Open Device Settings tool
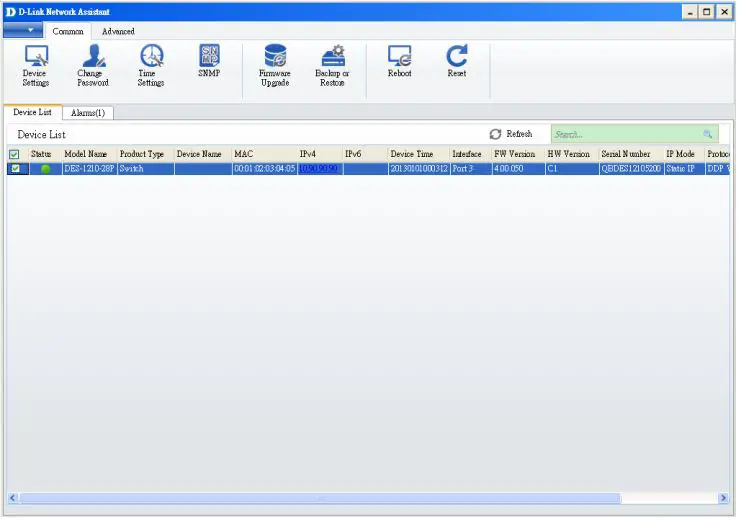The height and width of the screenshot is (520, 739). 36,66
